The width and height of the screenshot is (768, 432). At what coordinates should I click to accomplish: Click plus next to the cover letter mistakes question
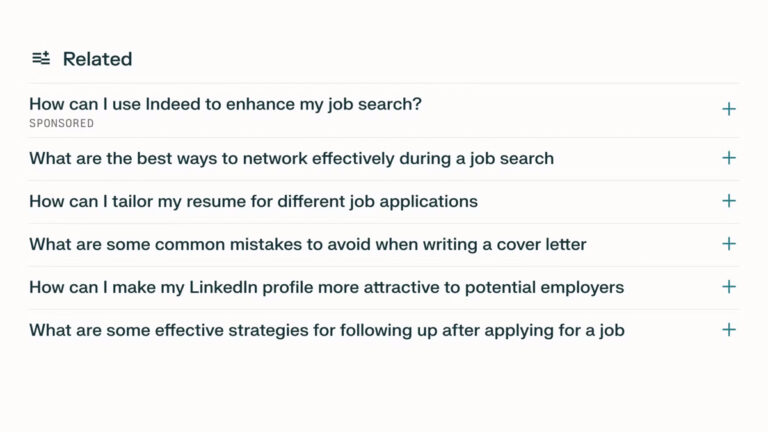click(x=729, y=244)
